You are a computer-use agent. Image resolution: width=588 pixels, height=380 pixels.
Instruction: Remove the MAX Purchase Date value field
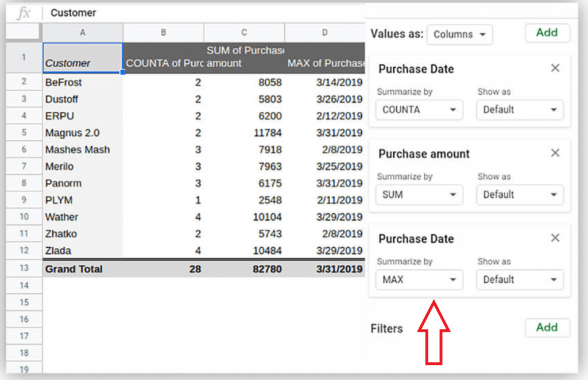555,238
